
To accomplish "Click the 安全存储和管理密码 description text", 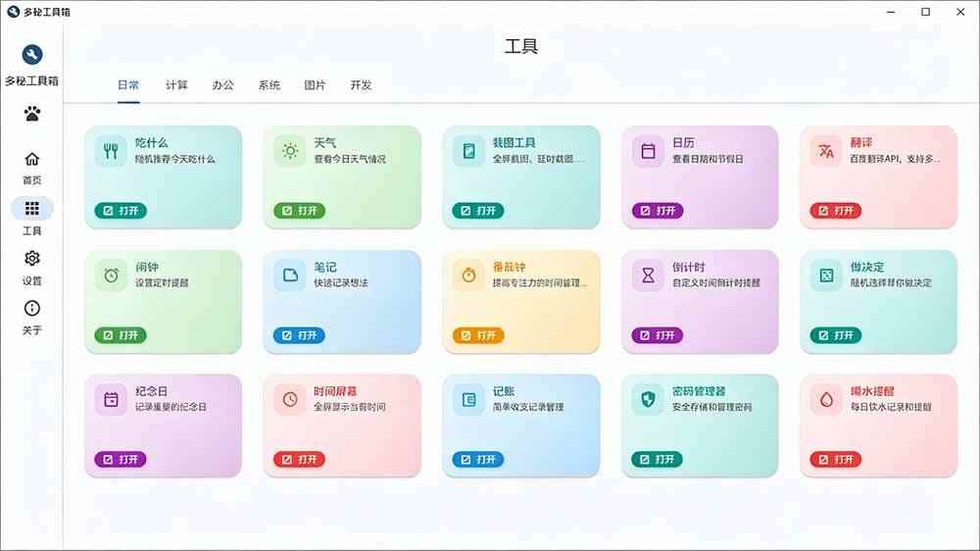I will click(711, 407).
